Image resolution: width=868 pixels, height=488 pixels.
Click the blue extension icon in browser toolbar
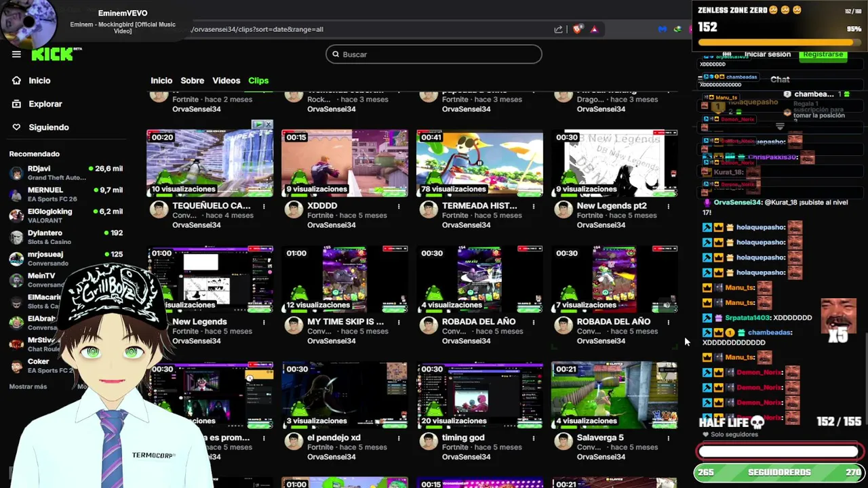coord(663,29)
